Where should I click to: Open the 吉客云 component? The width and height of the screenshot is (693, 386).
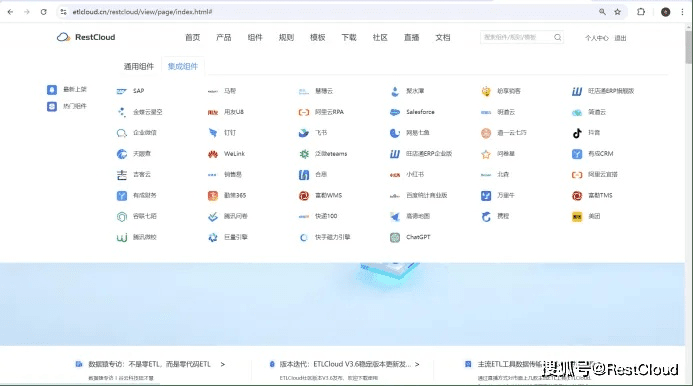(133, 175)
